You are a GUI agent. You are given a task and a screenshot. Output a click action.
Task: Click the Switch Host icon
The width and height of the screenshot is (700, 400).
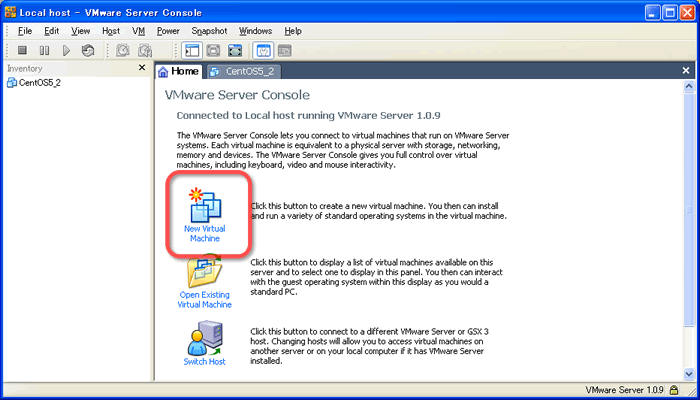coord(205,338)
